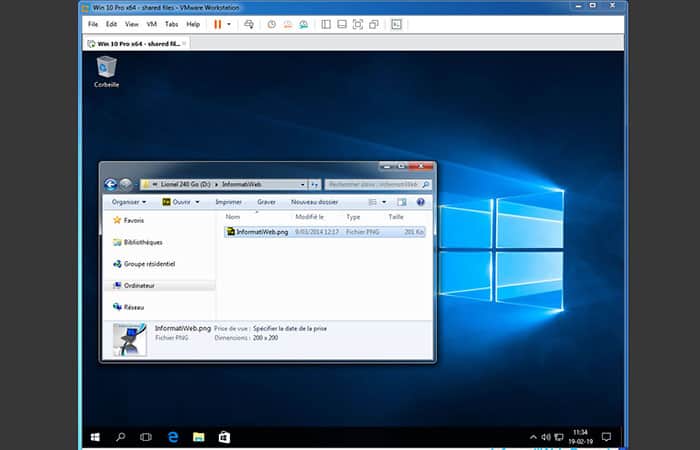Enter full screen mode icon

point(358,25)
